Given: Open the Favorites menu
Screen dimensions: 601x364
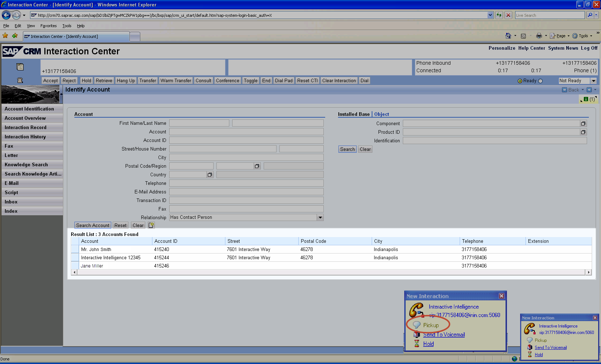Looking at the screenshot, I should coord(48,26).
